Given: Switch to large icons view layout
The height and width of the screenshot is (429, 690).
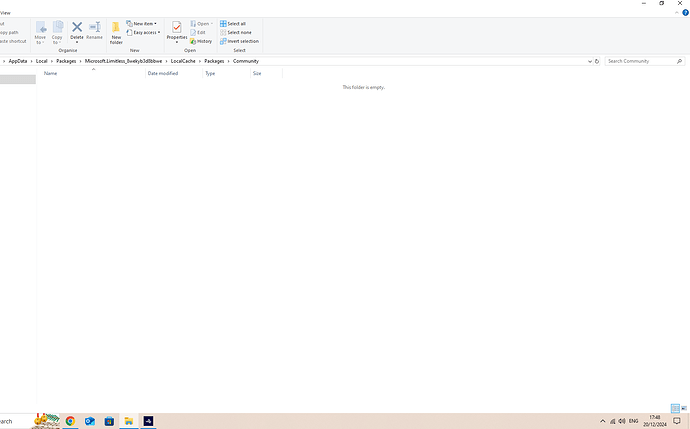Looking at the screenshot, I should [684, 408].
